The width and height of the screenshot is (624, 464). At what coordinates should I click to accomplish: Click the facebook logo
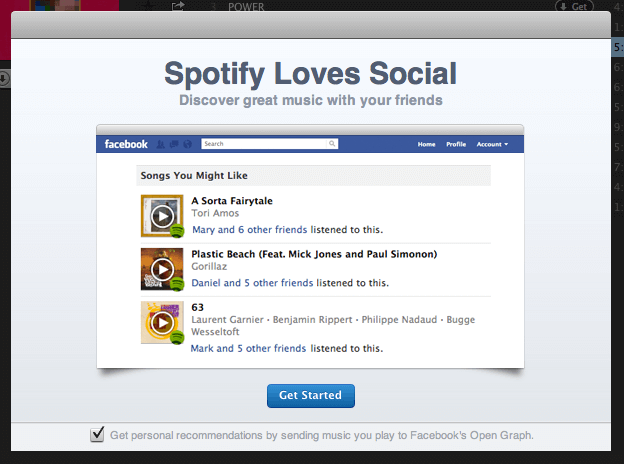126,144
